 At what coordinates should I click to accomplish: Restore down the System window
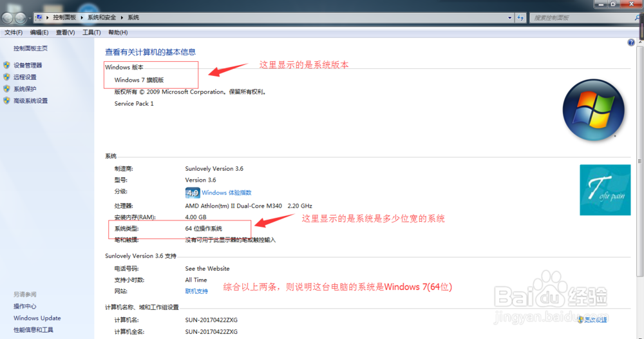[613, 4]
